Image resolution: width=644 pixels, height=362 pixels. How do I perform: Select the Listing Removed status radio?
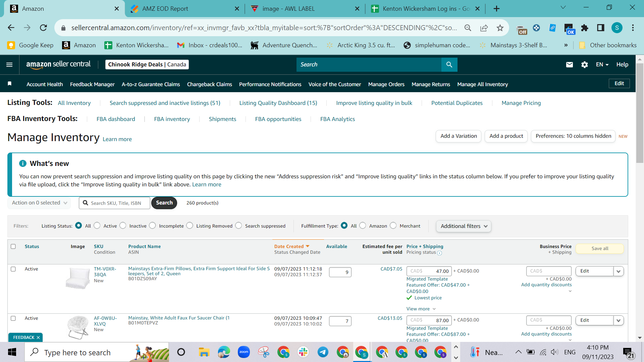click(190, 226)
